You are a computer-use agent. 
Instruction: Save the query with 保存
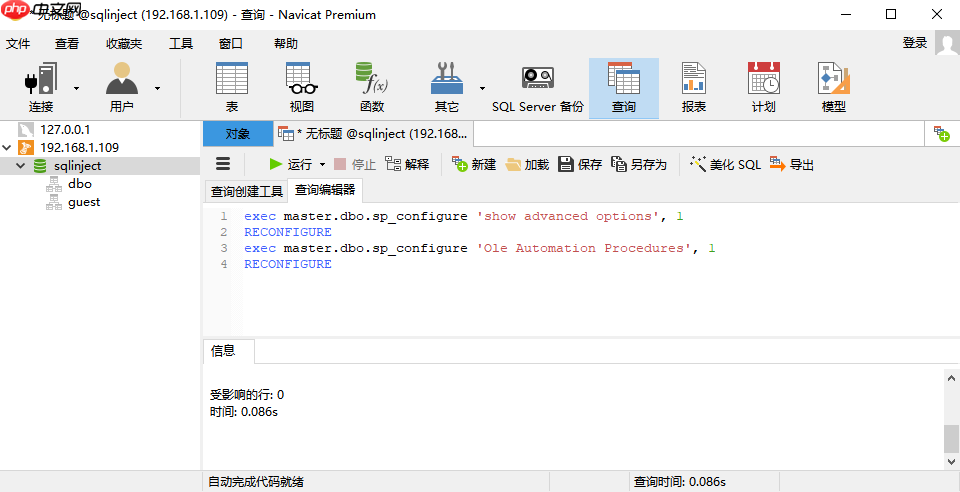pyautogui.click(x=580, y=164)
